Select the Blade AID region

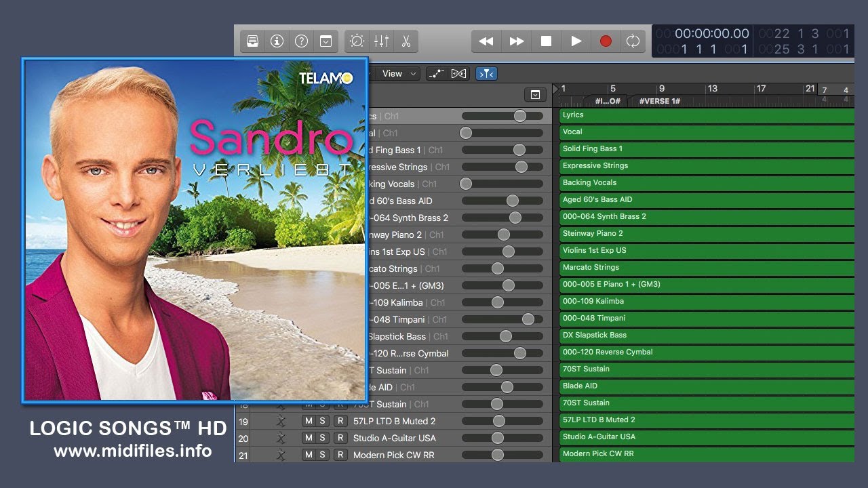pos(707,387)
